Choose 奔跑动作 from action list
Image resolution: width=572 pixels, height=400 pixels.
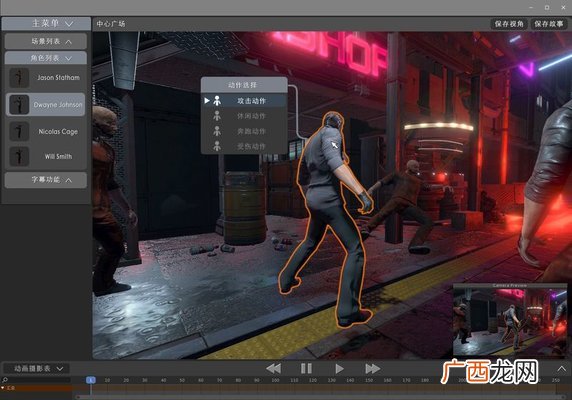coord(244,131)
